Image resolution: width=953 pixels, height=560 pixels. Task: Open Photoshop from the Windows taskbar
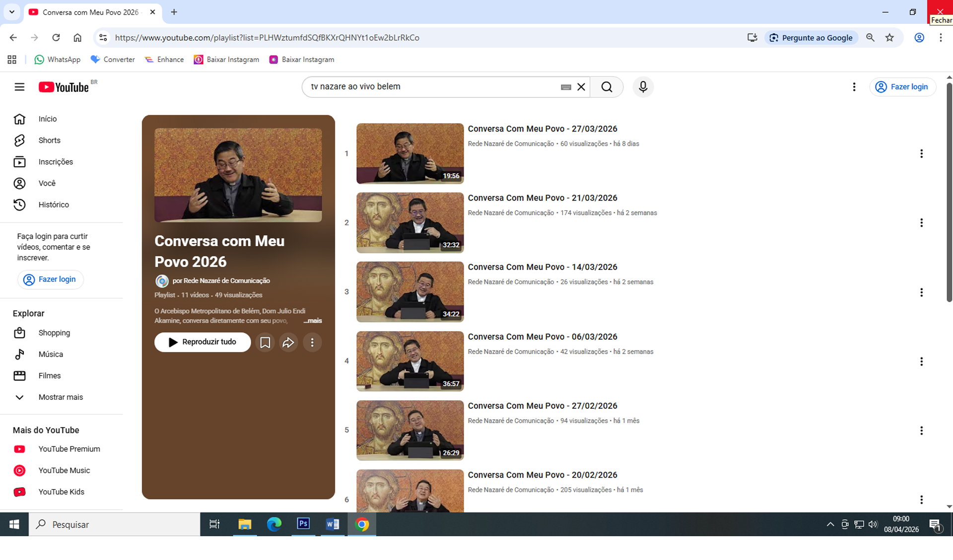tap(303, 524)
